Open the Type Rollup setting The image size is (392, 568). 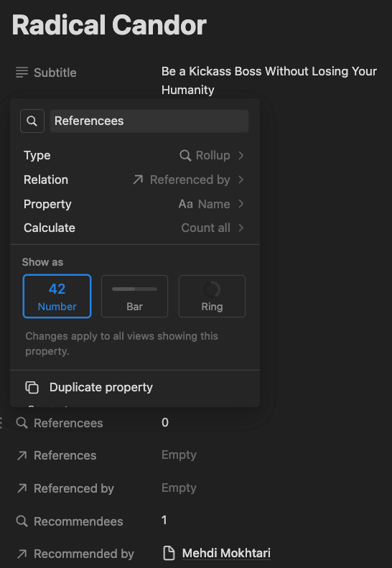coord(134,155)
